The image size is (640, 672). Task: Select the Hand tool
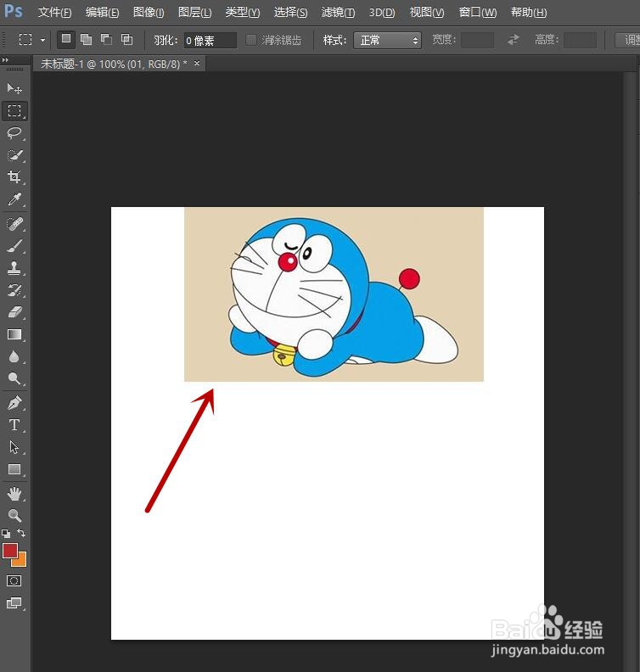pyautogui.click(x=14, y=494)
